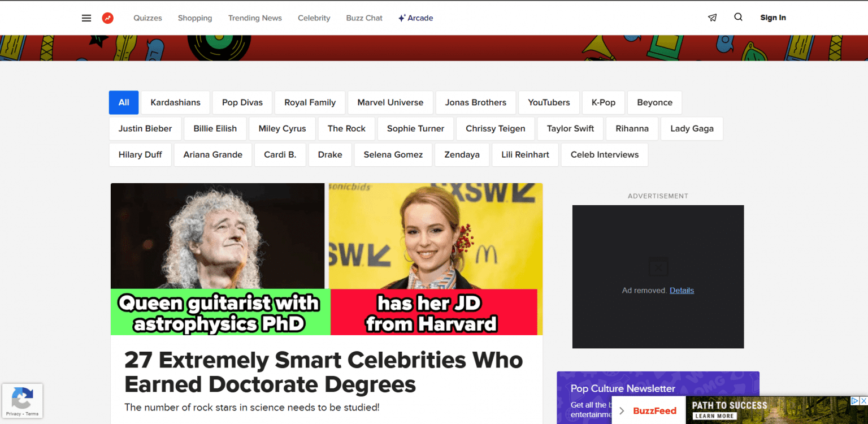Open the Celebrity section from the navbar
This screenshot has width=868, height=424.
click(314, 18)
